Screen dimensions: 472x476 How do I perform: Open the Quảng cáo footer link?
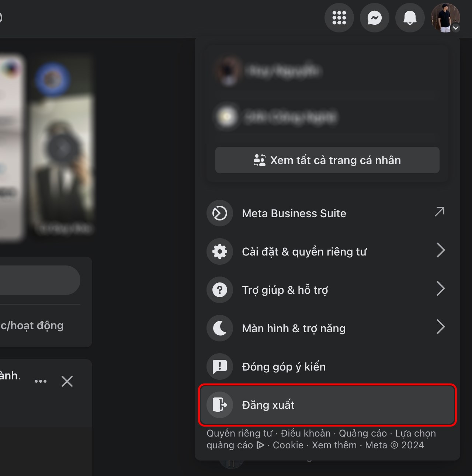coord(363,433)
